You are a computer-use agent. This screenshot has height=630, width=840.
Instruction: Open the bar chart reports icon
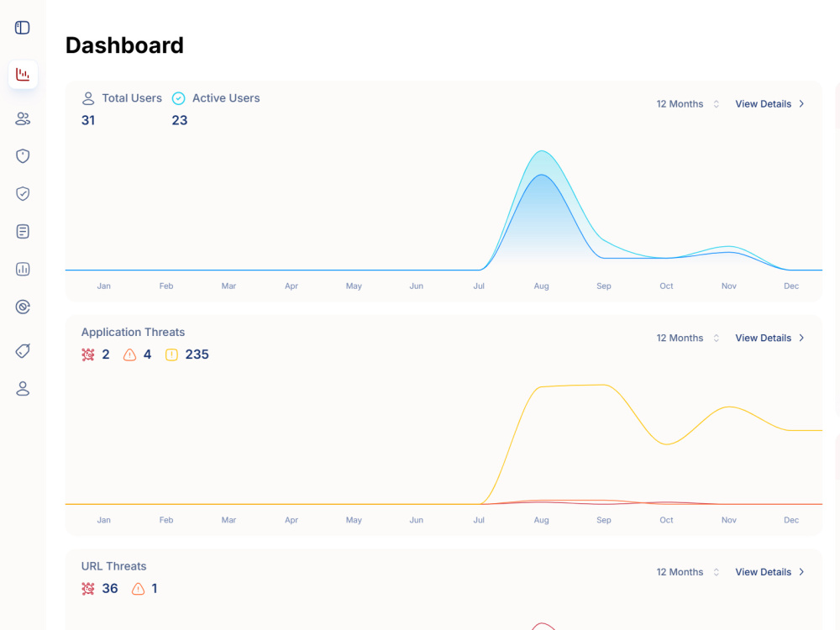(x=23, y=269)
